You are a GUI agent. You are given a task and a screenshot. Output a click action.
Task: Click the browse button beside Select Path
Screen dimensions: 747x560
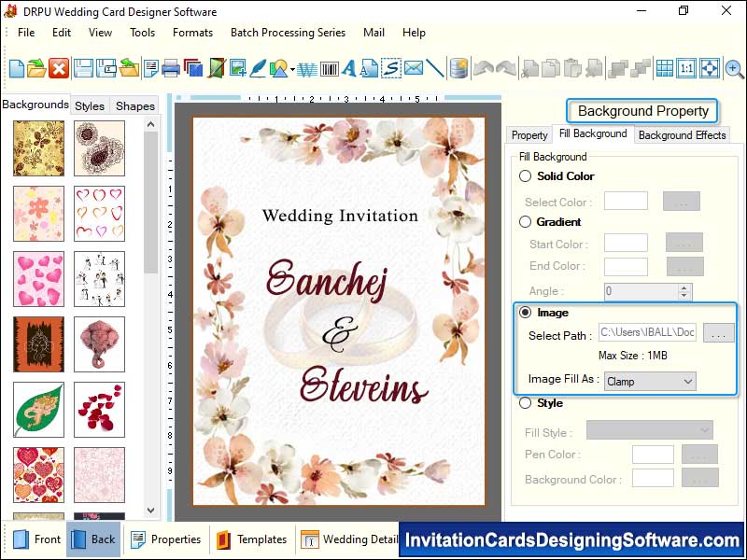718,333
